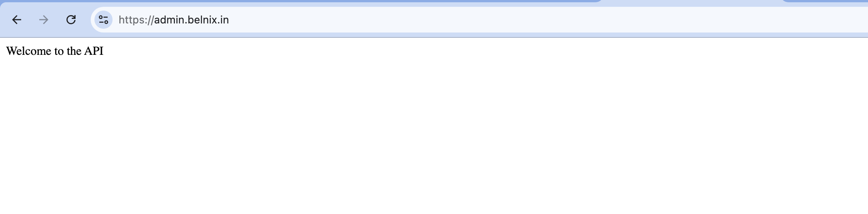Click the "belnix" part of the URL
Viewport: 868px width, 214px height.
coord(204,20)
